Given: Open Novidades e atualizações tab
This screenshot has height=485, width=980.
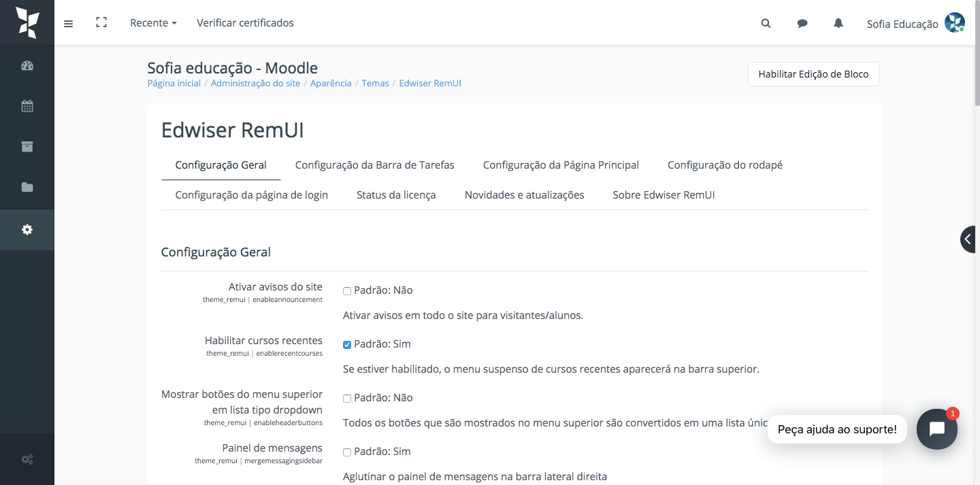Looking at the screenshot, I should click(x=525, y=195).
